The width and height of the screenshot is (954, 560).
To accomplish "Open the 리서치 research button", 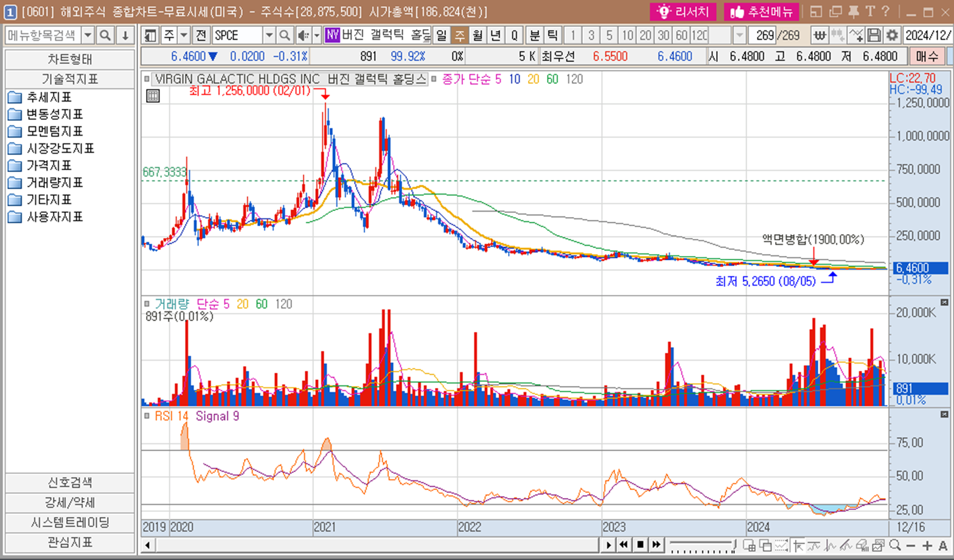I will click(683, 12).
